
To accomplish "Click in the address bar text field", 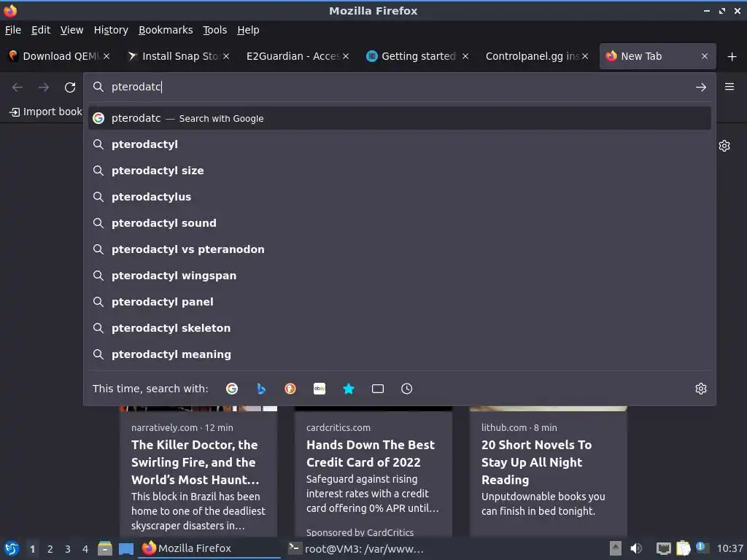I will 400,87.
